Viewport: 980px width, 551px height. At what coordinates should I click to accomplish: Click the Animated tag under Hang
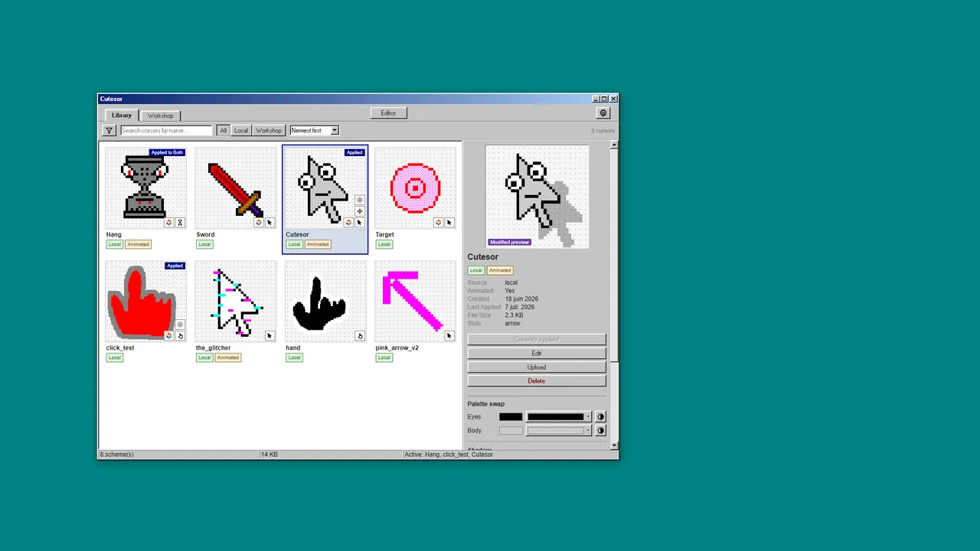(139, 245)
